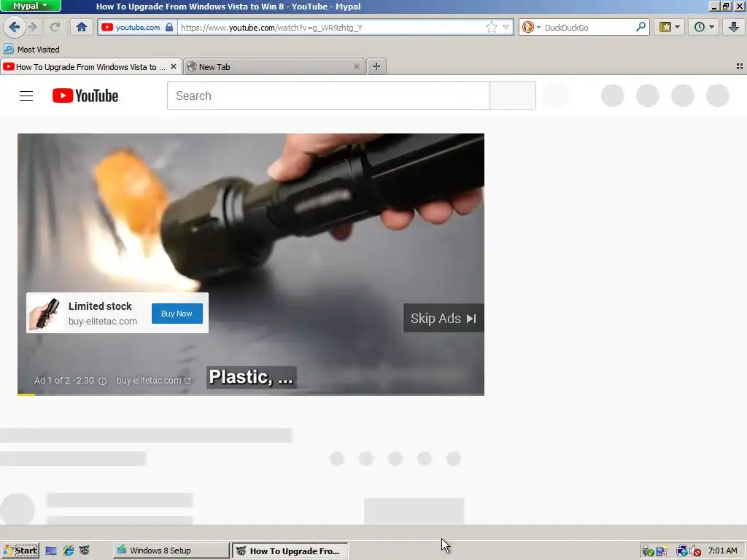Open the browser home page icon
Image resolution: width=747 pixels, height=560 pixels.
[x=82, y=27]
